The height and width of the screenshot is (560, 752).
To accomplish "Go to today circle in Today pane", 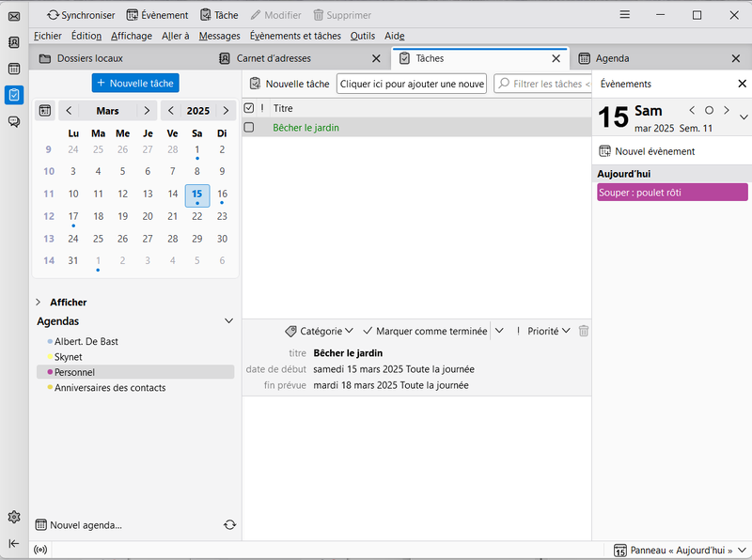I will click(x=709, y=110).
